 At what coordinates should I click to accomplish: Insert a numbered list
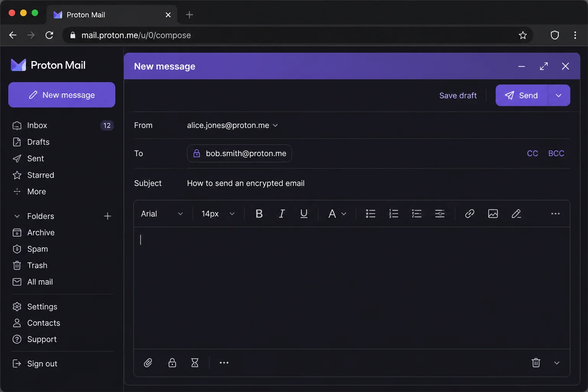[394, 214]
